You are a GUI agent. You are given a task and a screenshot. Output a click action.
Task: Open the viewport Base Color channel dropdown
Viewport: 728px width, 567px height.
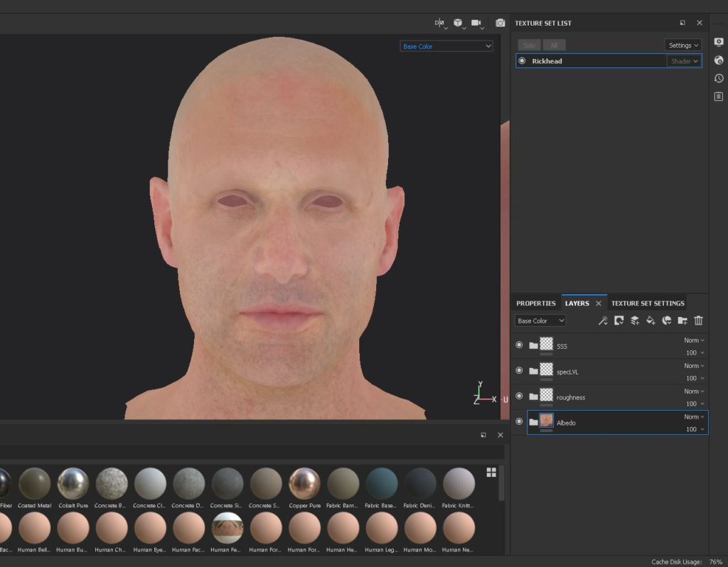coord(446,46)
